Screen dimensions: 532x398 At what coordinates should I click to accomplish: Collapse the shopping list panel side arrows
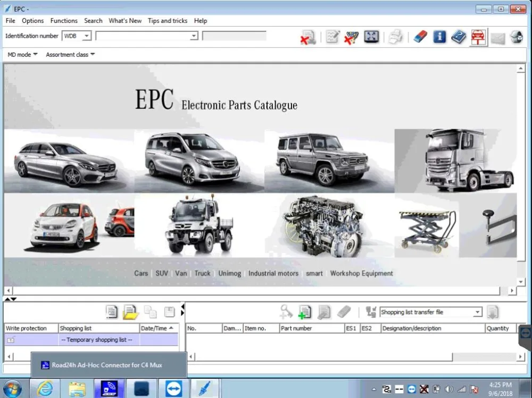[182, 309]
